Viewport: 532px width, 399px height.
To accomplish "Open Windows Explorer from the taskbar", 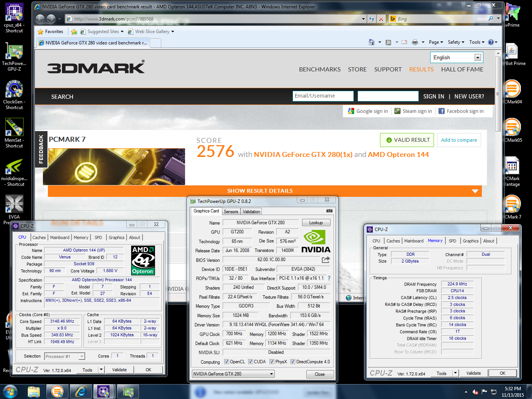I will [34, 391].
